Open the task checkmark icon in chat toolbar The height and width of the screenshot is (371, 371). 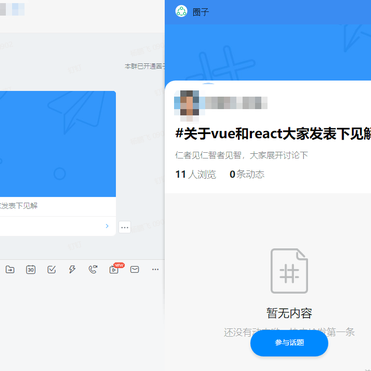point(51,269)
